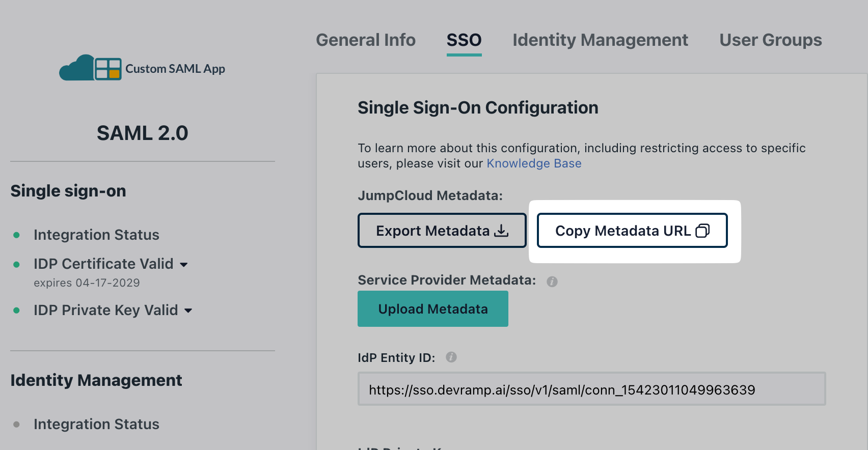Click the grid app icon beside the cloud logo
868x450 pixels.
tap(108, 69)
